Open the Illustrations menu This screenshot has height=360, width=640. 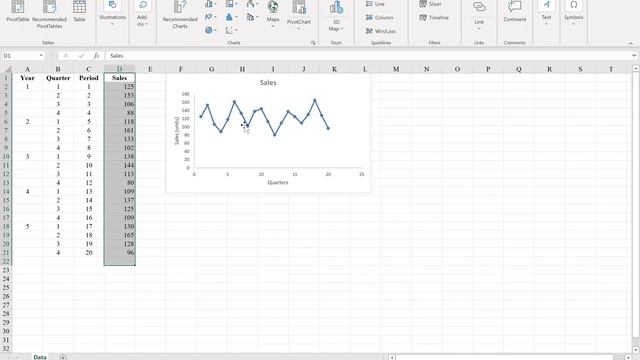click(112, 13)
